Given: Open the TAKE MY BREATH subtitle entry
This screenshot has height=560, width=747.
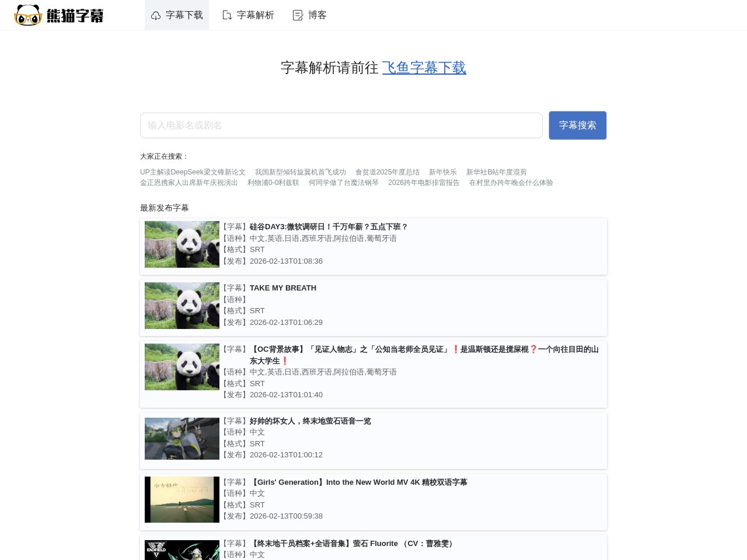Looking at the screenshot, I should (x=283, y=288).
